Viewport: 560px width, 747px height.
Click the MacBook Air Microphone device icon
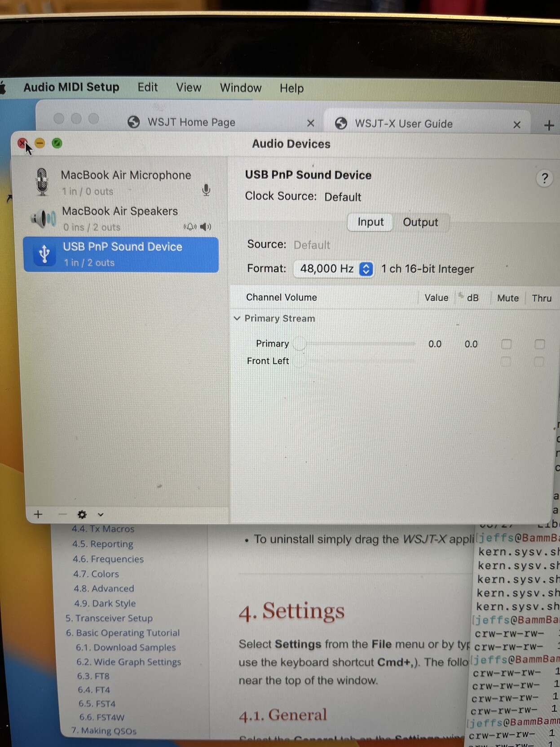pyautogui.click(x=42, y=182)
